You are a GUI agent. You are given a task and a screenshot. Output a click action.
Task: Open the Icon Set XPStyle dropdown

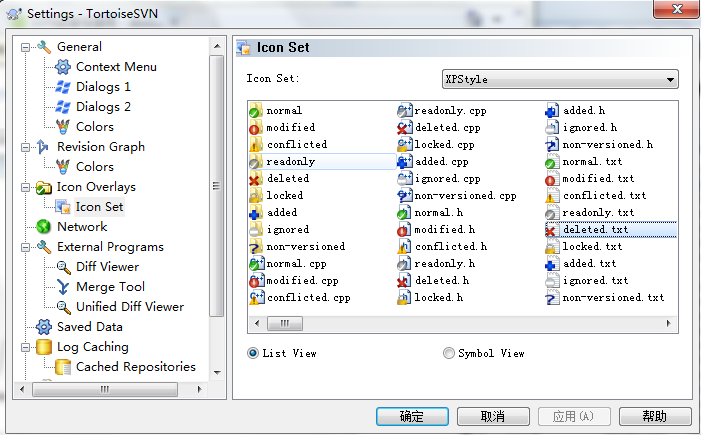click(x=560, y=79)
